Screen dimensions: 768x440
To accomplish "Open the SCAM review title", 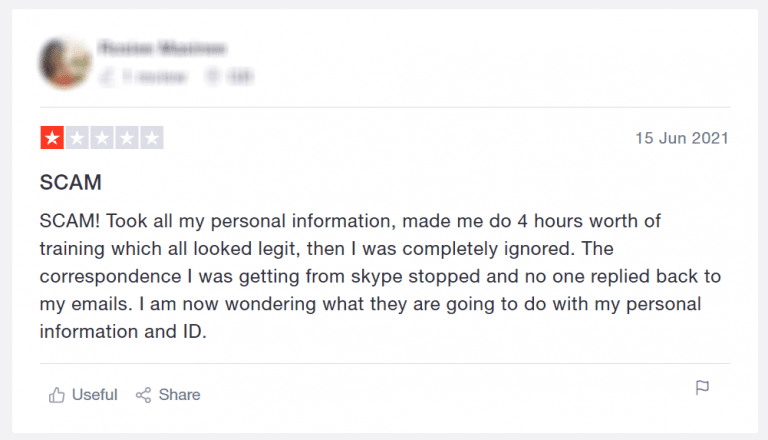I will click(71, 184).
